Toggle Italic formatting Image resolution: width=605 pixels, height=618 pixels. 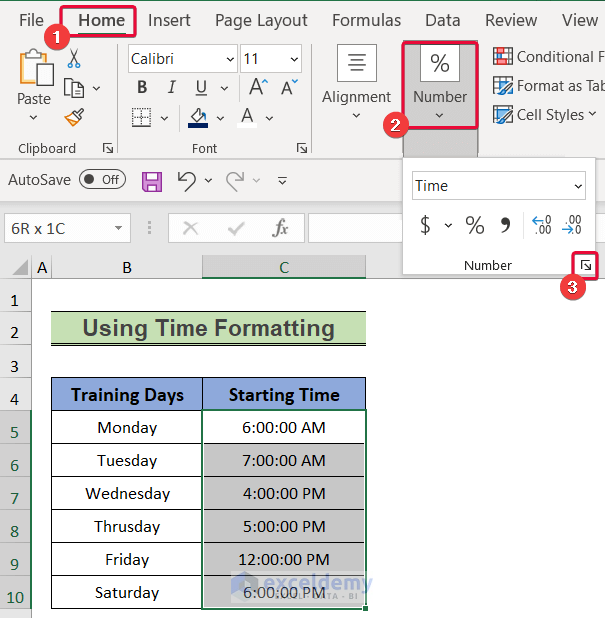click(171, 87)
